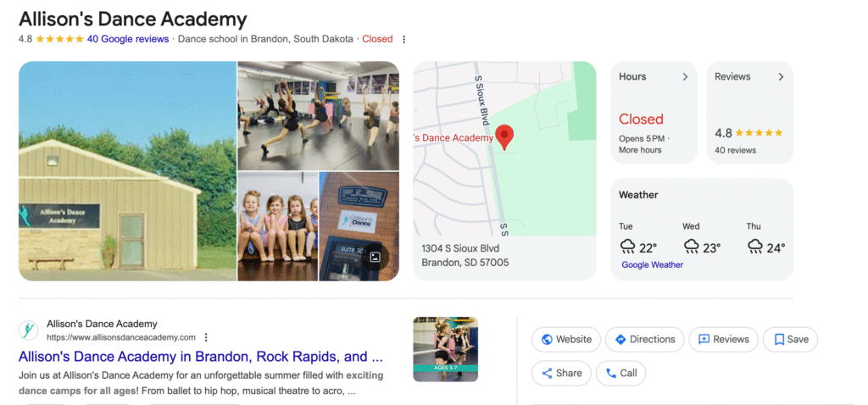This screenshot has width=868, height=405.
Task: Open the Reviews button with star icon
Action: click(723, 339)
